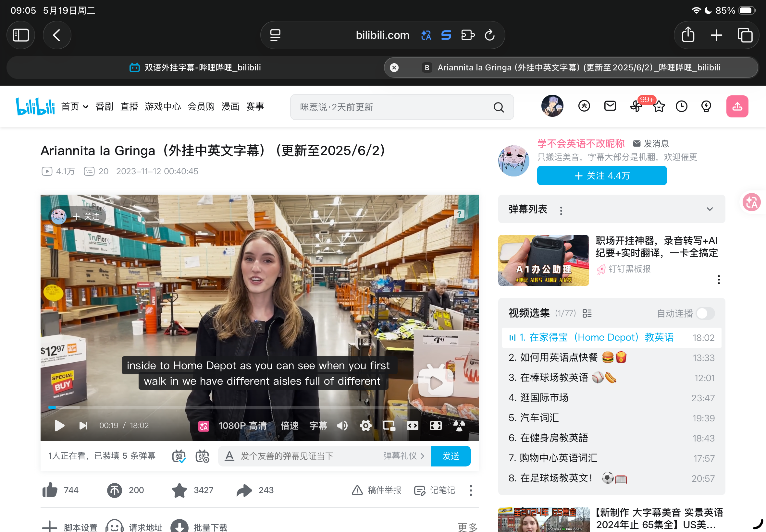766x532 pixels.
Task: Toggle wide-screen player mode
Action: point(412,426)
